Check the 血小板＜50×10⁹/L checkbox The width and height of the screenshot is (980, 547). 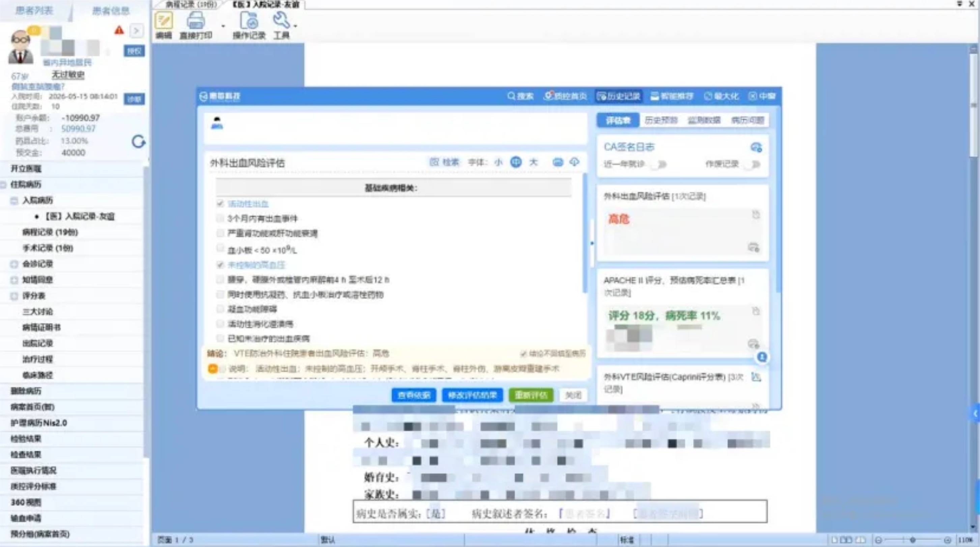coord(220,248)
